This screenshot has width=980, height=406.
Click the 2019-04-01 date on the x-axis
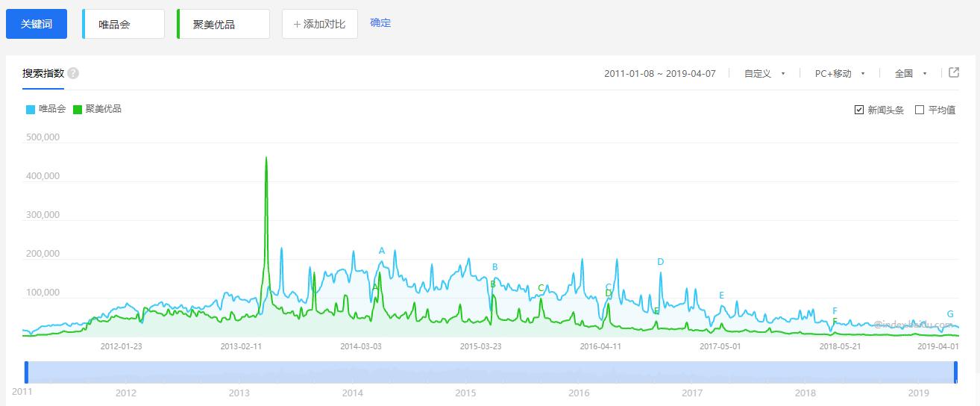[938, 346]
